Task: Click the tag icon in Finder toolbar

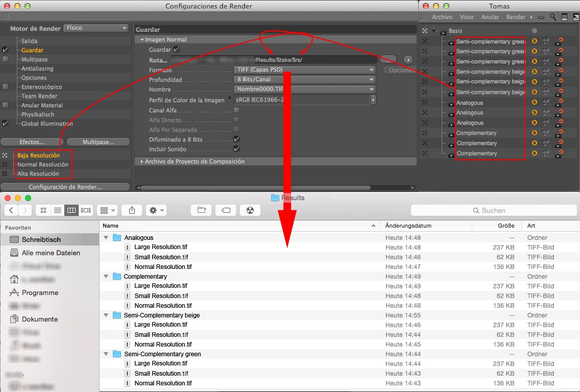Action: point(225,210)
